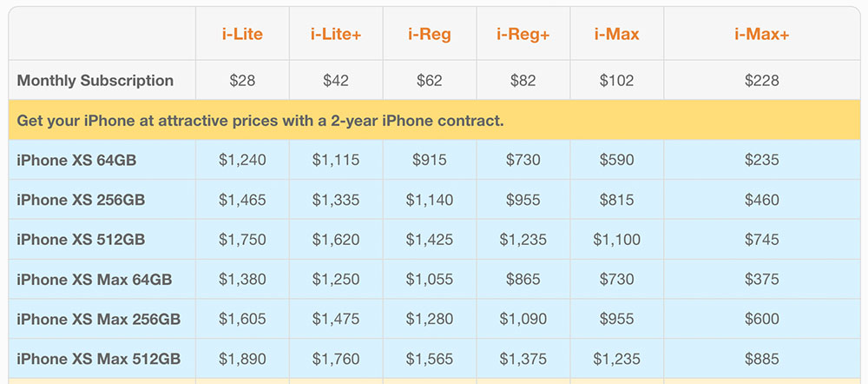Click the i-Max+ plan heading
Screen dimensions: 868x384
[x=761, y=35]
